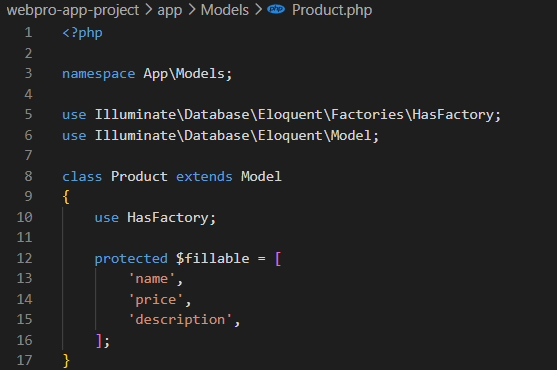This screenshot has width=557, height=370.
Task: Click the namespace keyword
Action: (98, 74)
